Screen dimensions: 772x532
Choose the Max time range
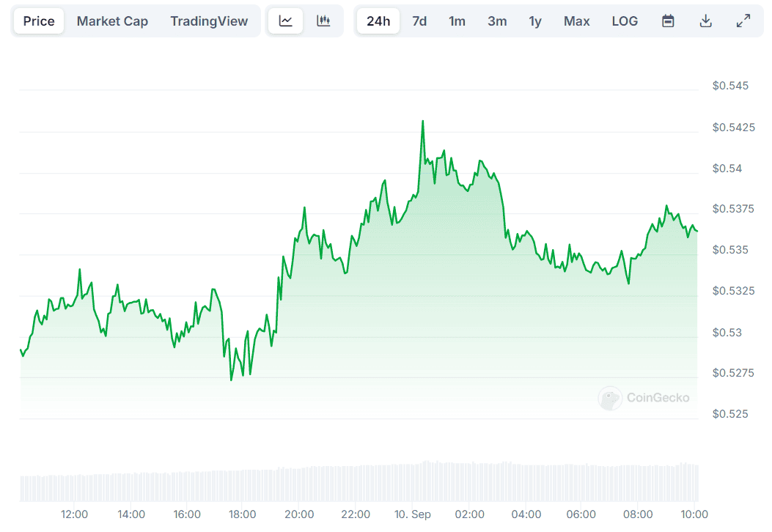(x=576, y=21)
